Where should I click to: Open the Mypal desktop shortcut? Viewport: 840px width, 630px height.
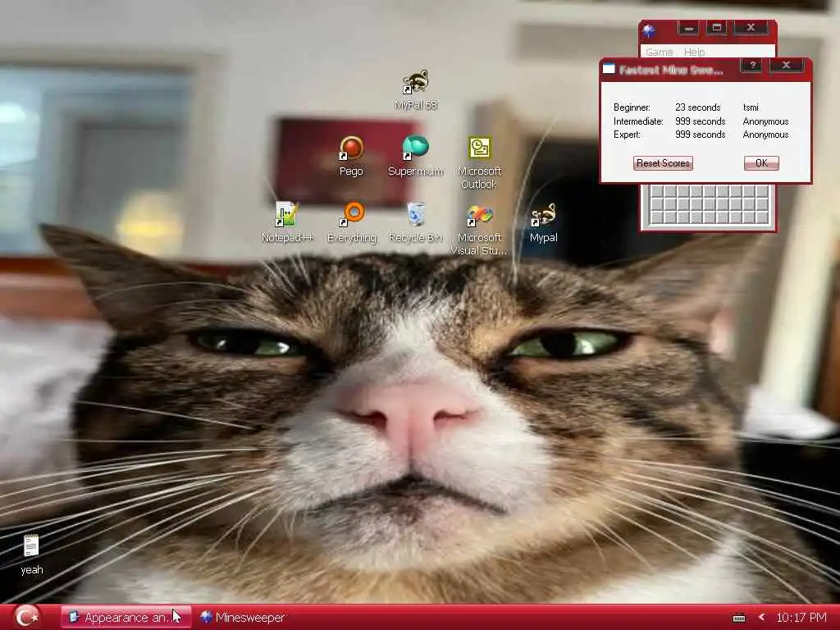pyautogui.click(x=544, y=222)
